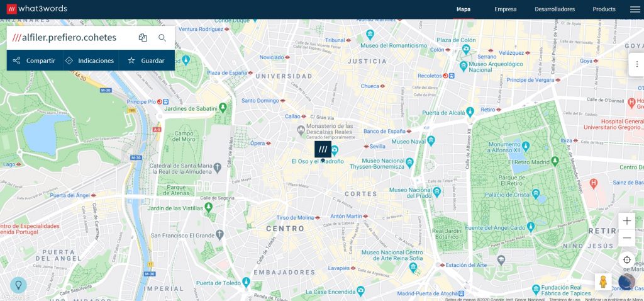The height and width of the screenshot is (301, 644).
Task: Click the Antón Martín station
Action: [348, 216]
